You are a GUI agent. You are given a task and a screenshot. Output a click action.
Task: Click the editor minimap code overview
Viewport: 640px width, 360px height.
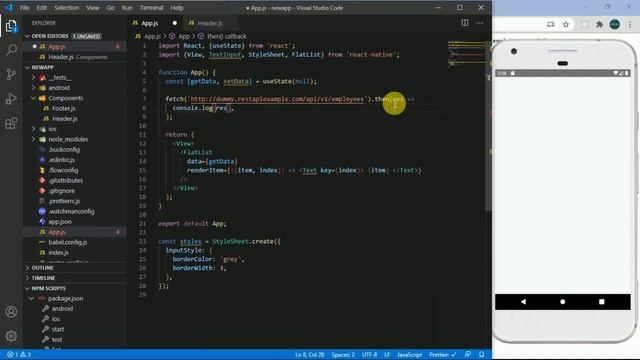click(466, 53)
